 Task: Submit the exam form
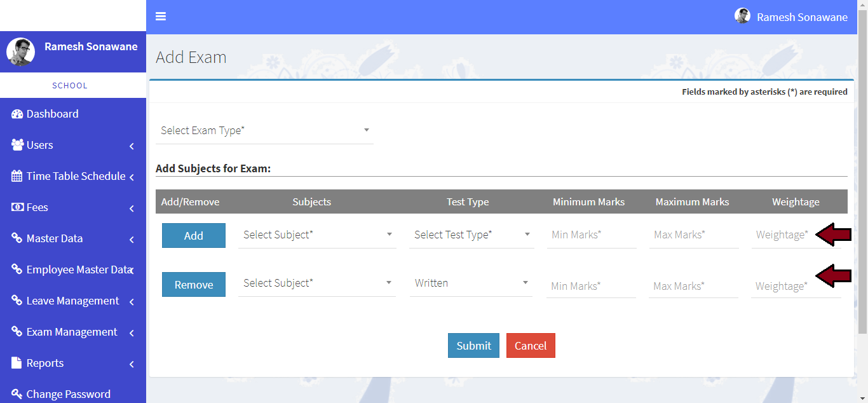473,346
